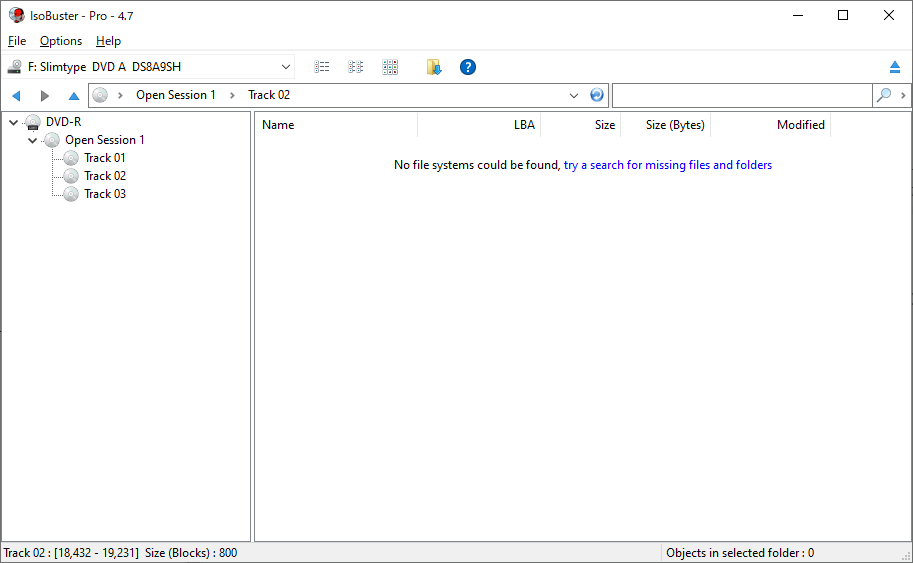This screenshot has height=563, width=913.
Task: Click the extract folder icon in toolbar
Action: tap(434, 67)
